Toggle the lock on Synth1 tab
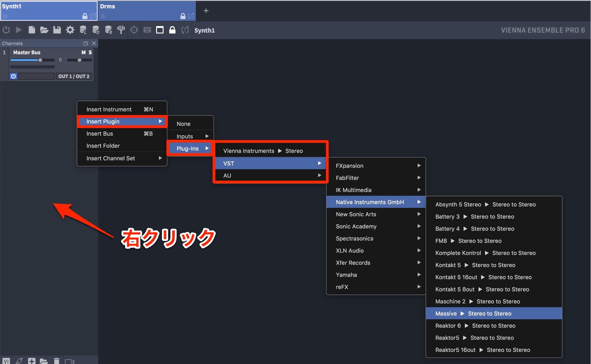 point(85,16)
